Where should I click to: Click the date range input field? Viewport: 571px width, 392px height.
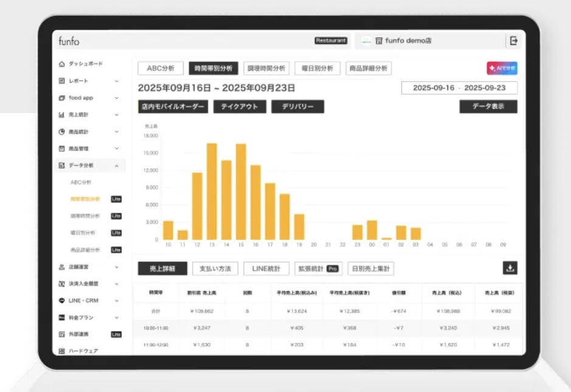coord(459,88)
